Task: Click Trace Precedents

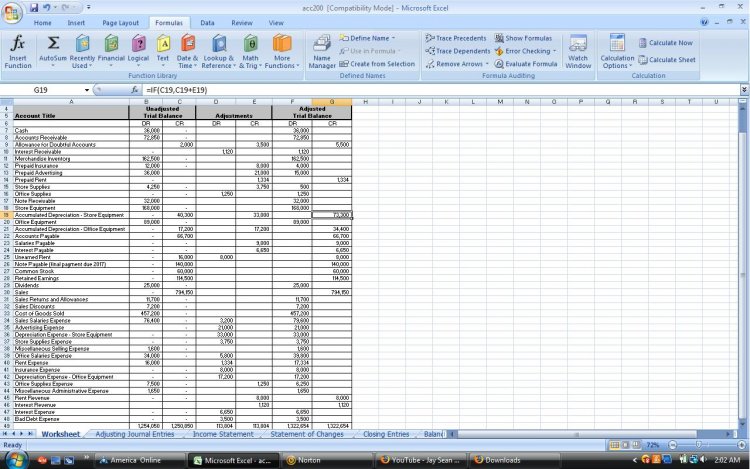Action: pyautogui.click(x=458, y=38)
